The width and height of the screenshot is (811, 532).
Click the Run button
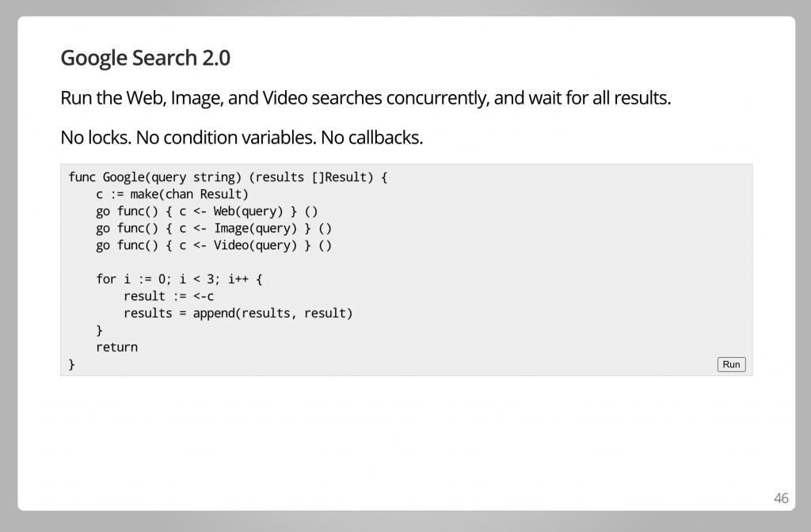click(x=731, y=364)
